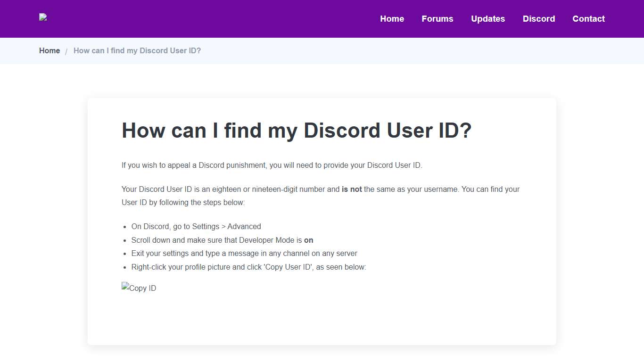
Task: Click the 'Exit your settings' bullet item
Action: click(244, 253)
